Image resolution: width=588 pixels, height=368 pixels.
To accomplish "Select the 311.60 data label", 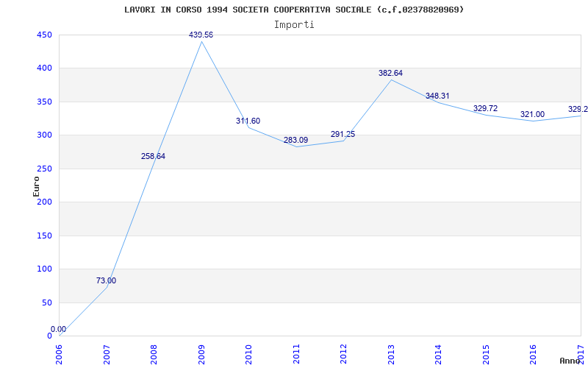I will click(x=248, y=121).
